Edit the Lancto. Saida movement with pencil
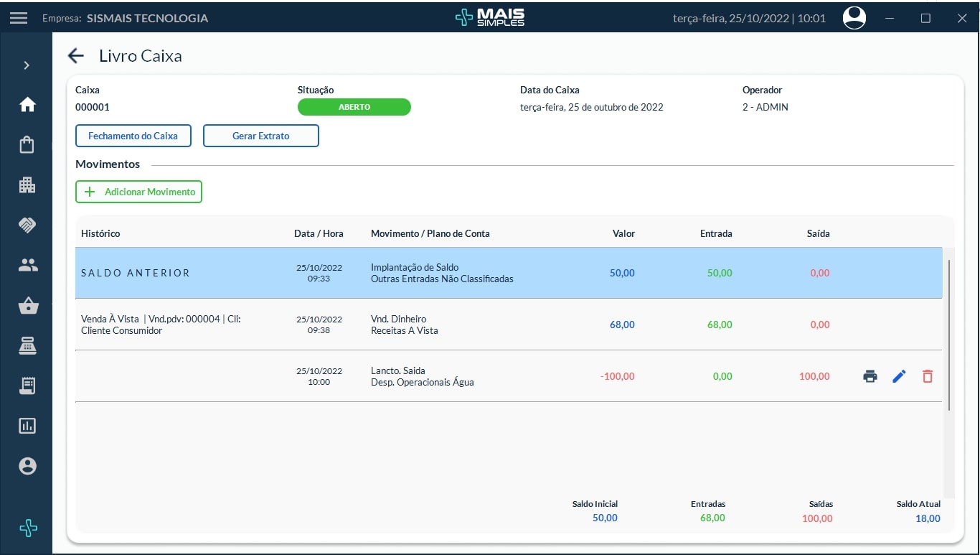Screen dimensions: 980x555 point(899,376)
